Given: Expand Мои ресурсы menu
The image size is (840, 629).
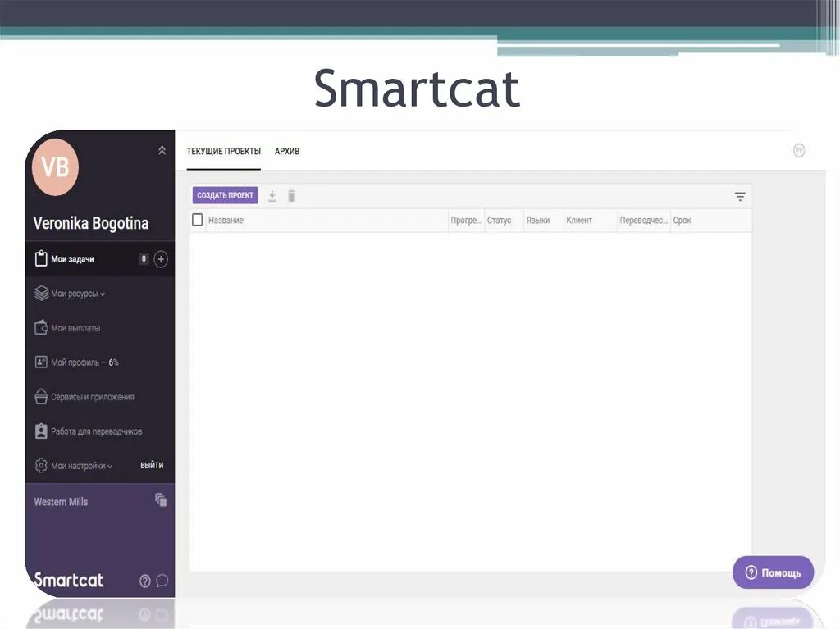Looking at the screenshot, I should [77, 294].
